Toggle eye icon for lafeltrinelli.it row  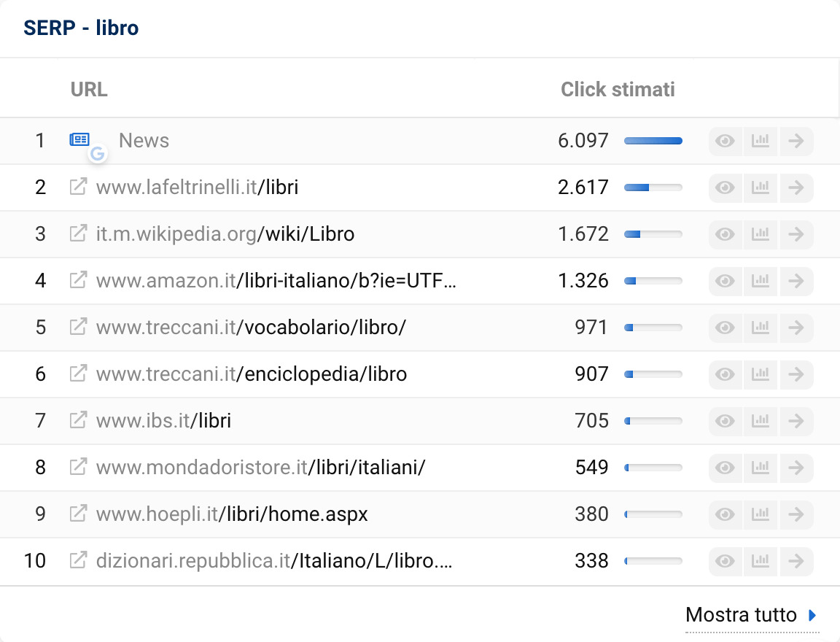pos(725,187)
